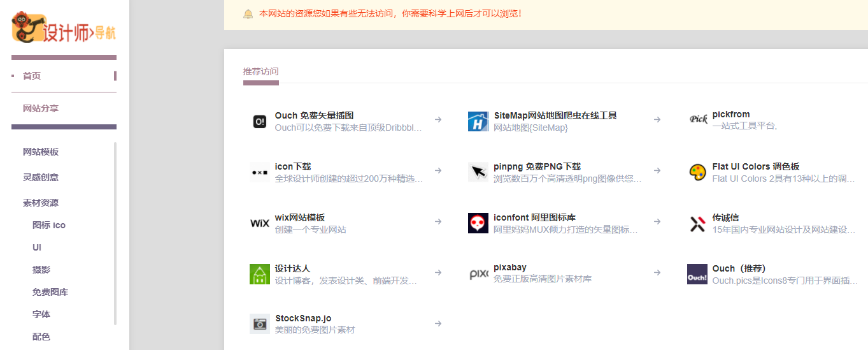Click the green 设计达人 icon
This screenshot has height=350, width=868.
tap(259, 274)
